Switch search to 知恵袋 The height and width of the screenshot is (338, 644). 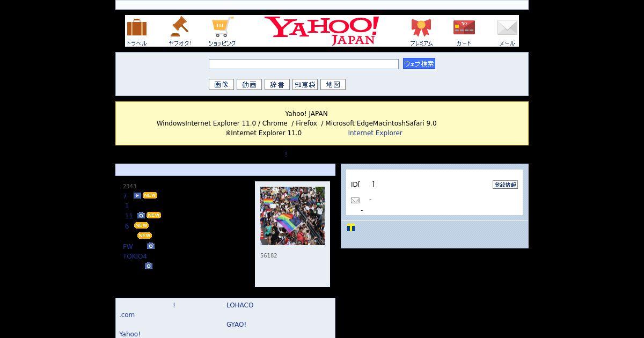click(x=305, y=84)
